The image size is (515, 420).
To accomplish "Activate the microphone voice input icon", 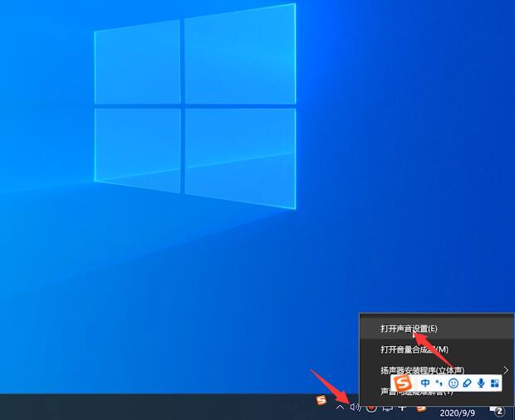I will point(481,383).
